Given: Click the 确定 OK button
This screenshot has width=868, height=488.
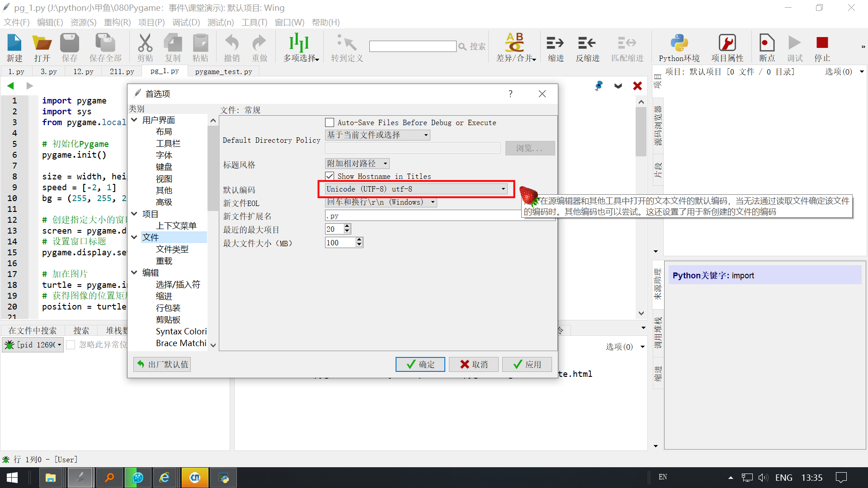Looking at the screenshot, I should pos(420,364).
